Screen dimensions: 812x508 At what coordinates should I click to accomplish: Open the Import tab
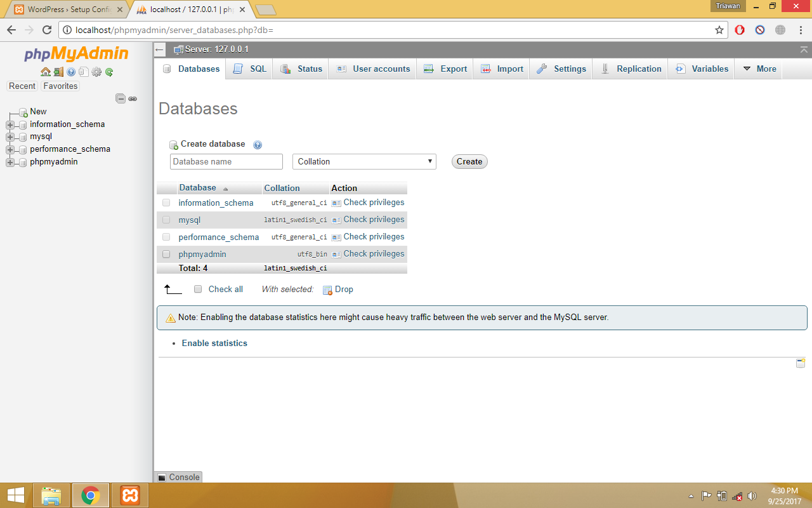click(x=502, y=69)
